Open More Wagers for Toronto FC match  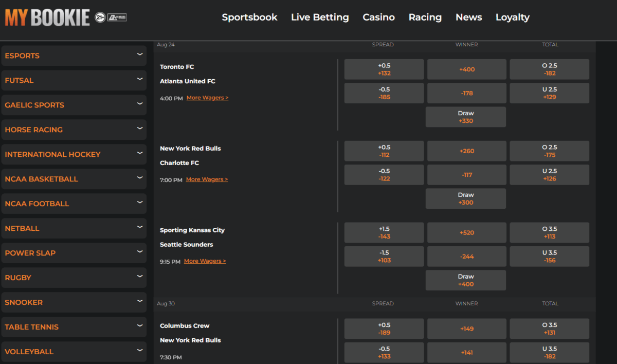[207, 98]
